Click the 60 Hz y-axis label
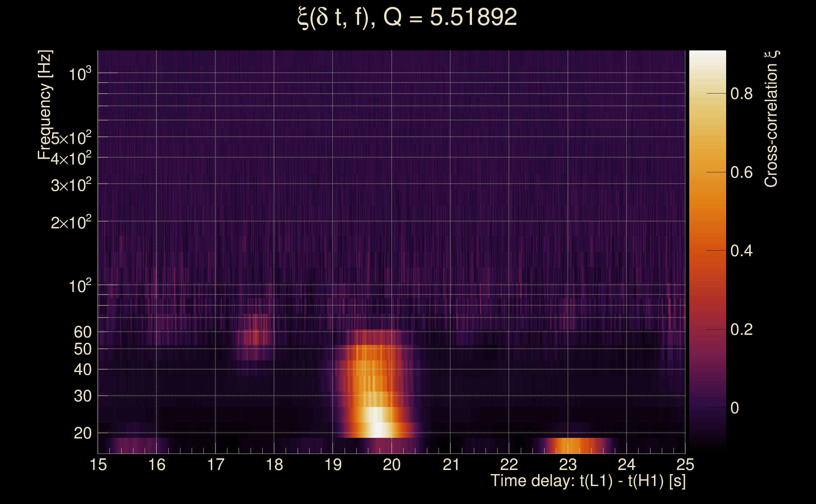Viewport: 816px width, 504px height. point(82,332)
